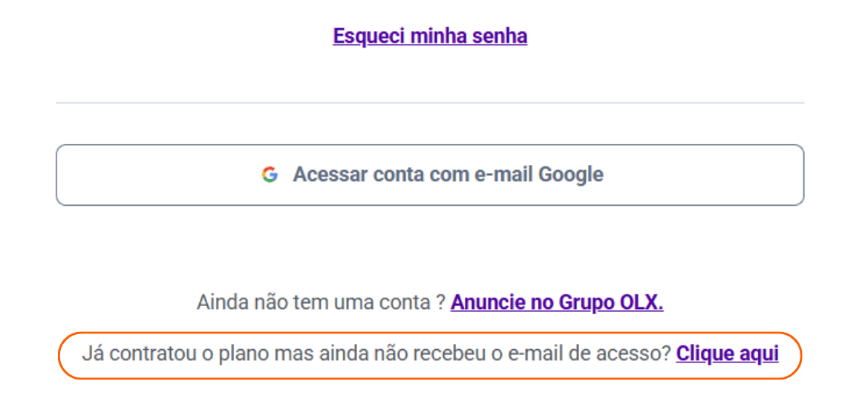The image size is (868, 410).
Task: Click the word "Clique" in the bottom link
Action: coord(703,354)
